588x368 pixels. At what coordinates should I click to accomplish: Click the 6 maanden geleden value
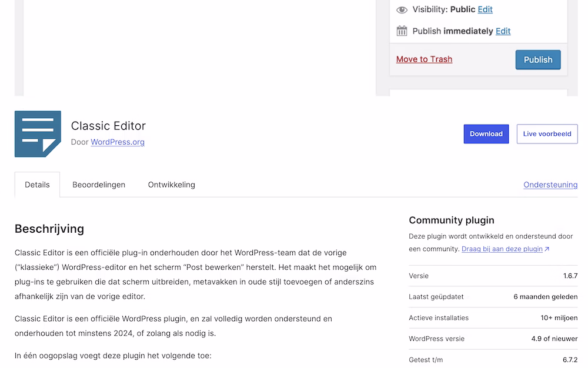tap(545, 297)
